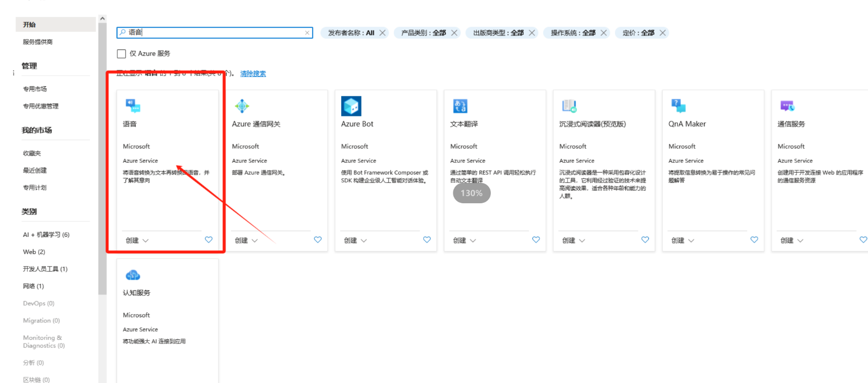The image size is (868, 383).
Task: Click the sidebar vertical scrollbar thumb
Action: (103, 159)
